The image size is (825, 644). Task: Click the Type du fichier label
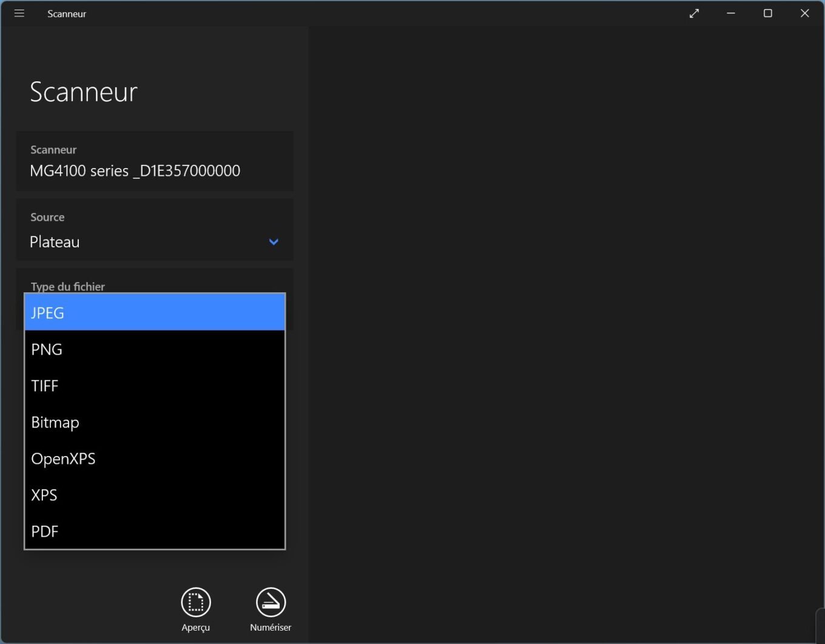pos(68,286)
